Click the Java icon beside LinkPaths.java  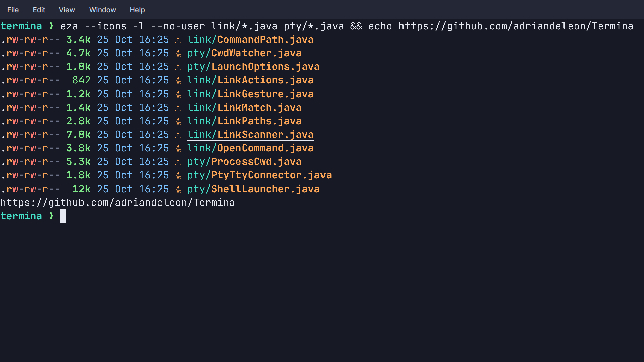click(178, 121)
